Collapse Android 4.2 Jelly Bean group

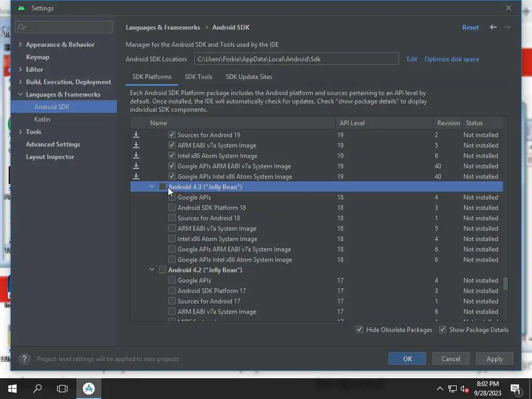point(152,270)
